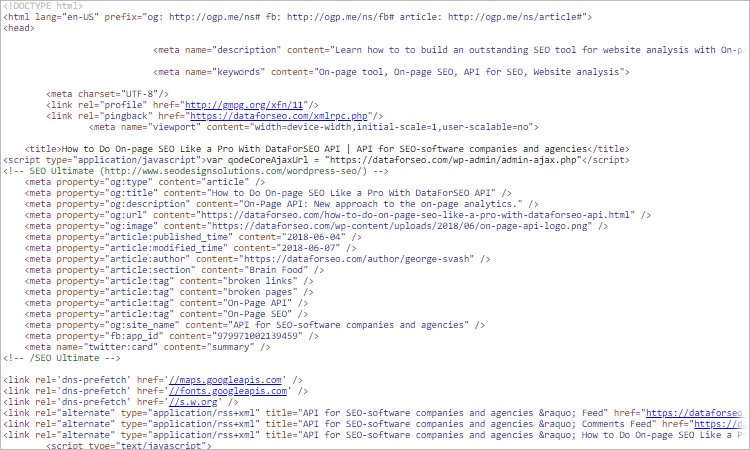Click the og:title meta line
The image size is (750, 450).
pos(268,193)
